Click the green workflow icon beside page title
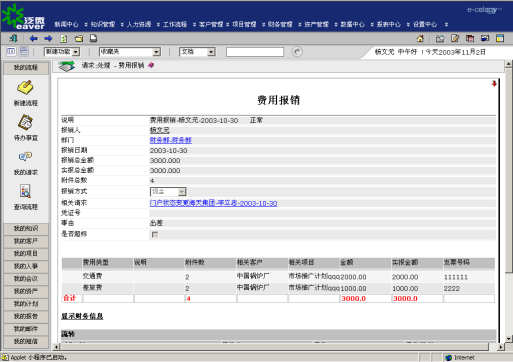The height and width of the screenshot is (362, 513). [67, 66]
